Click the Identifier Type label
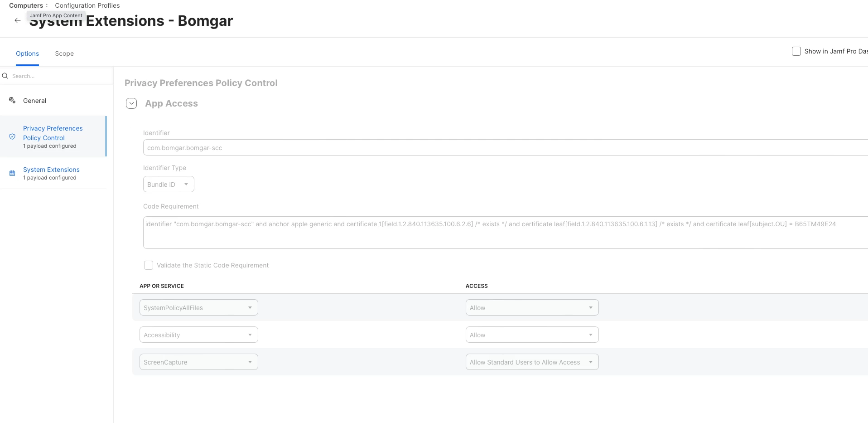Screen dimensions: 868x423 pyautogui.click(x=164, y=168)
